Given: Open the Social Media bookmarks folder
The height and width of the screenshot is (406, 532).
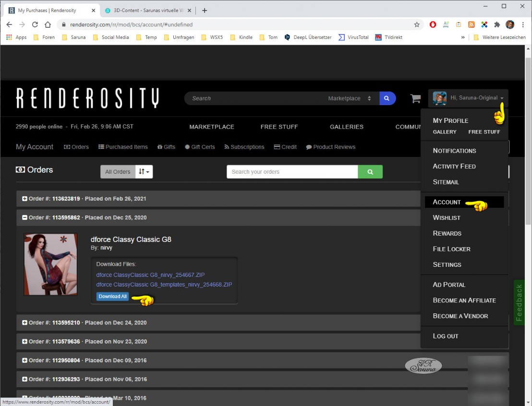Looking at the screenshot, I should click(x=110, y=37).
